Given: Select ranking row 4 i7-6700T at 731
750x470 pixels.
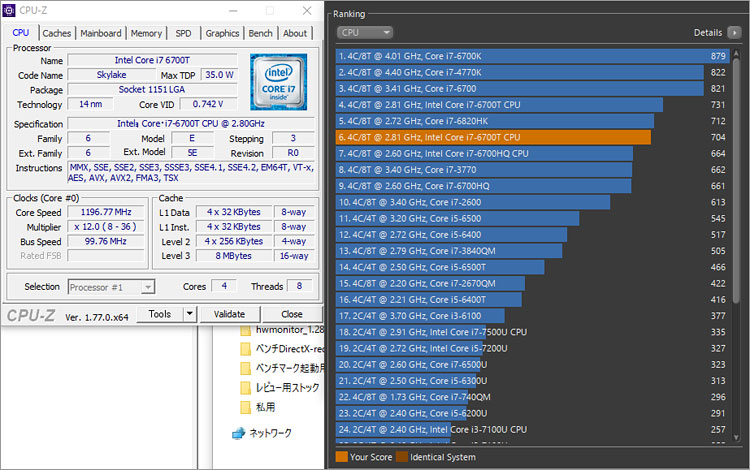Looking at the screenshot, I should (532, 105).
